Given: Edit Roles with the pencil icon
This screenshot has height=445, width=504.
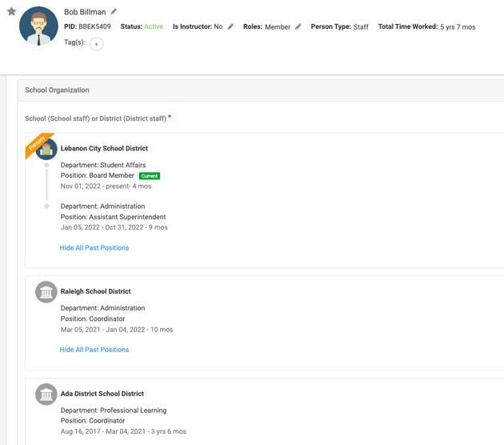Looking at the screenshot, I should coord(298,26).
